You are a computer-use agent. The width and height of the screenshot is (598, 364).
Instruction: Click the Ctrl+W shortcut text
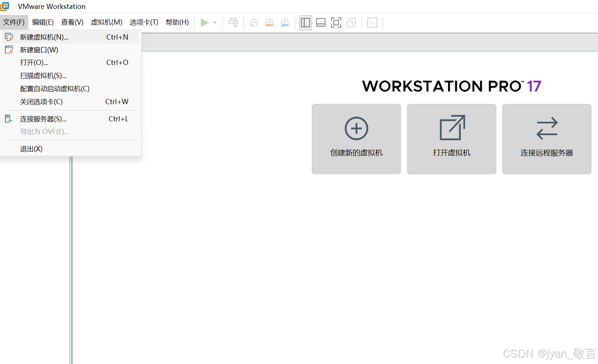click(117, 102)
